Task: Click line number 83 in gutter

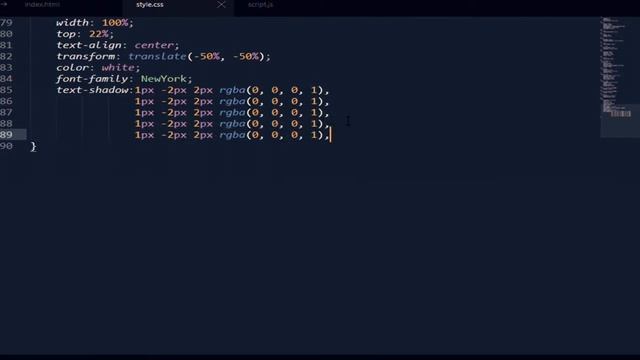Action: tap(7, 67)
